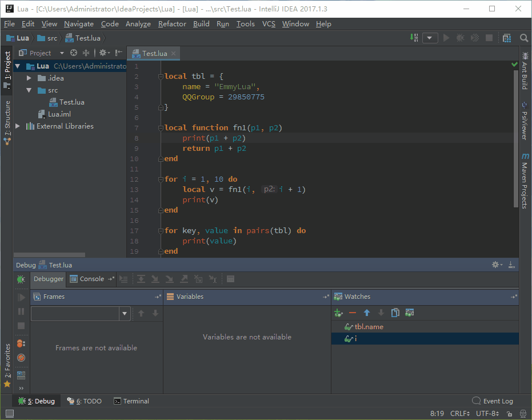This screenshot has width=532, height=420.
Task: Open the run configurations dropdown
Action: coord(430,38)
